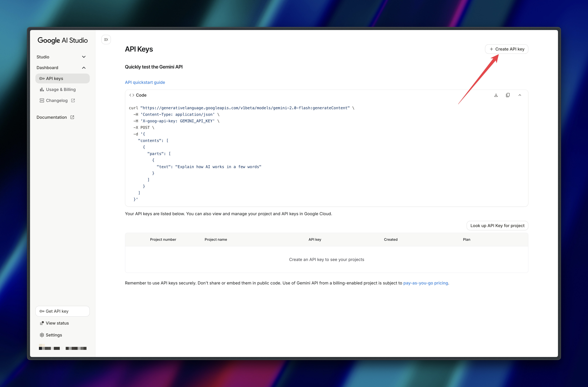Image resolution: width=588 pixels, height=387 pixels.
Task: Open View status page
Action: click(57, 323)
